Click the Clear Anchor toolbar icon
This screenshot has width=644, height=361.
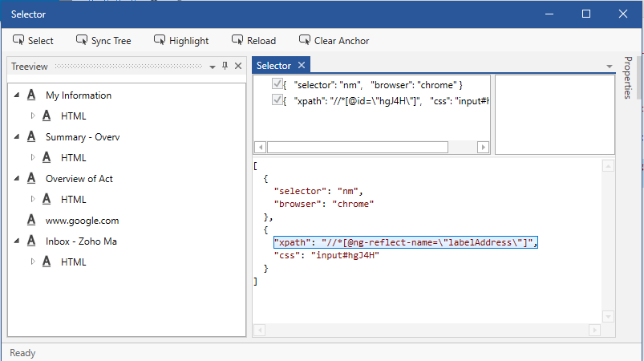[305, 40]
